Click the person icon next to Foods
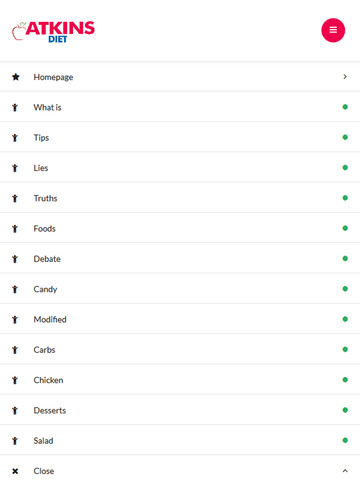Viewport: 360px width, 480px height. click(x=15, y=229)
